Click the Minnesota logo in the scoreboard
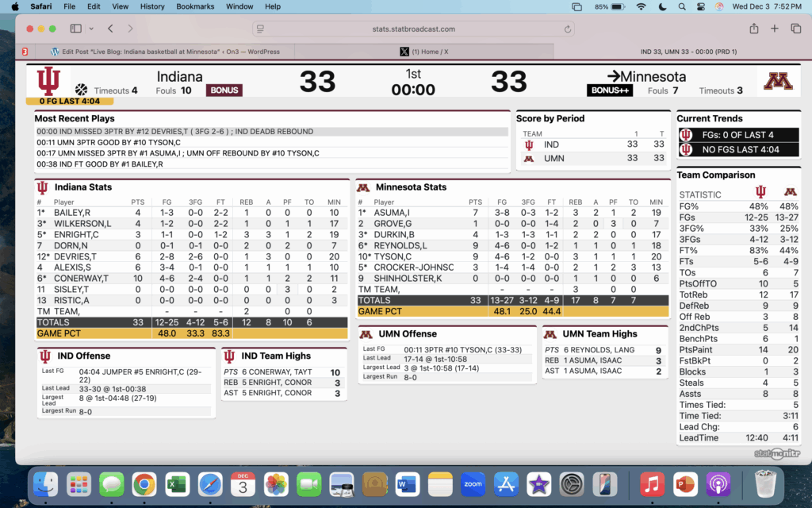 click(777, 82)
